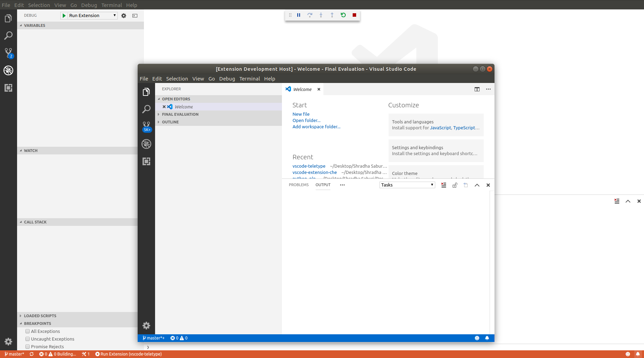This screenshot has width=644, height=358.
Task: Maximize Extension Host panel with chevron up
Action: (477, 185)
